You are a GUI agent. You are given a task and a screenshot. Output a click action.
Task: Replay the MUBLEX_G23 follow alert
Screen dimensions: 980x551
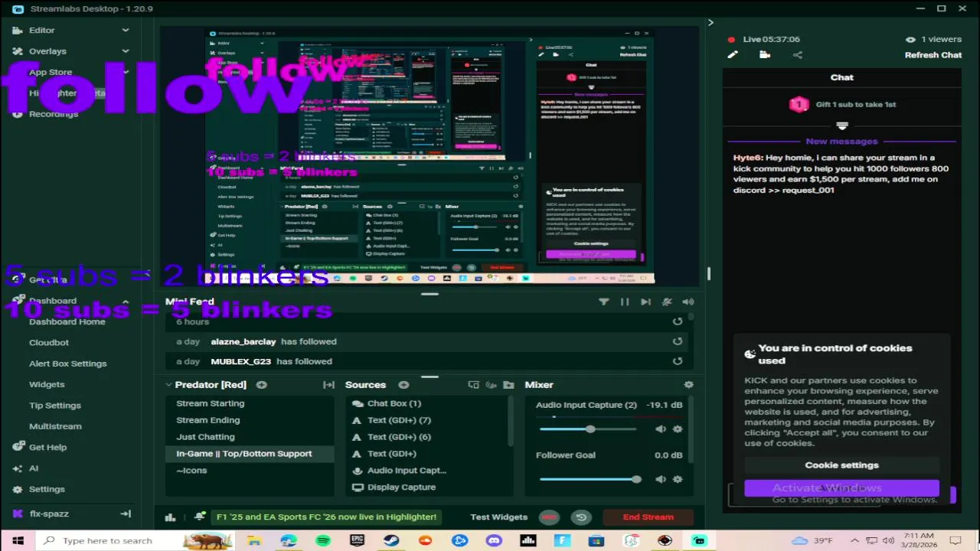[677, 361]
